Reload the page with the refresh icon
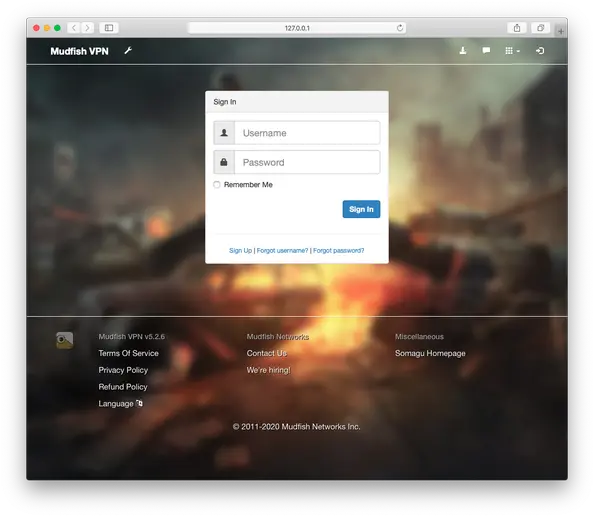Screen dimensions: 593x516 [400, 28]
